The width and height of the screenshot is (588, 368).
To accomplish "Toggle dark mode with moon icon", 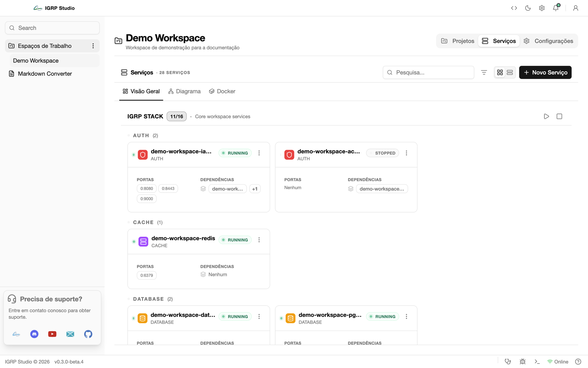I will [x=528, y=8].
